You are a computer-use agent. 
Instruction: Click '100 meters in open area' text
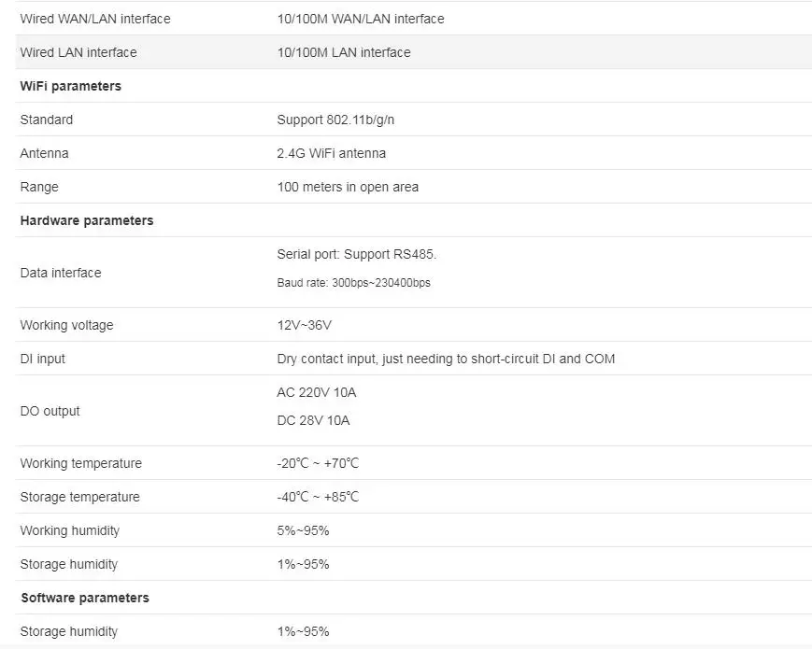coord(348,187)
